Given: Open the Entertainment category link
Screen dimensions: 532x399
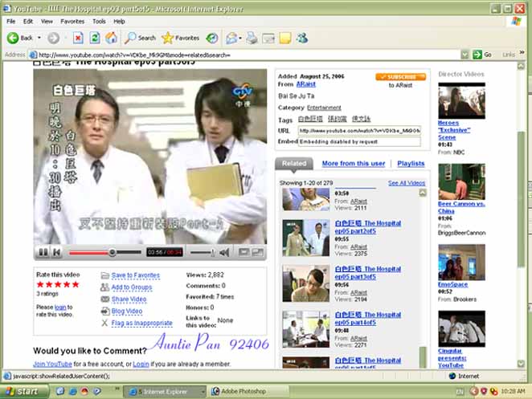Looking at the screenshot, I should point(324,108).
